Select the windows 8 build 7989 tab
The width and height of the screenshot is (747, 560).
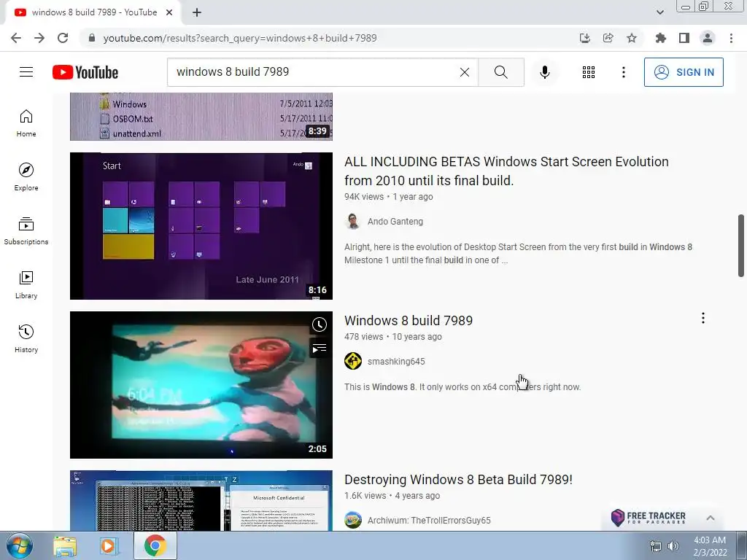tap(93, 13)
